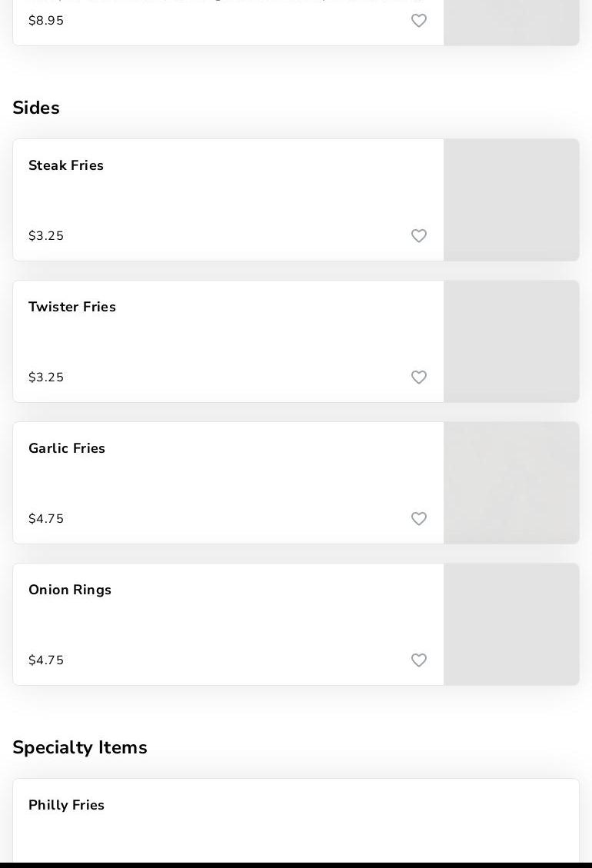Click the Steak Fries image thumbnail
The image size is (592, 868).
click(x=511, y=200)
